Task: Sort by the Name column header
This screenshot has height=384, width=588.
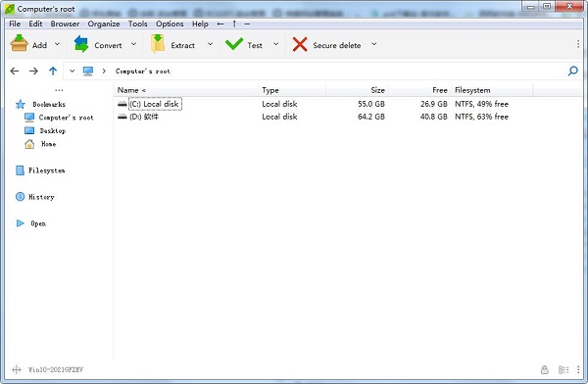Action: [186, 90]
